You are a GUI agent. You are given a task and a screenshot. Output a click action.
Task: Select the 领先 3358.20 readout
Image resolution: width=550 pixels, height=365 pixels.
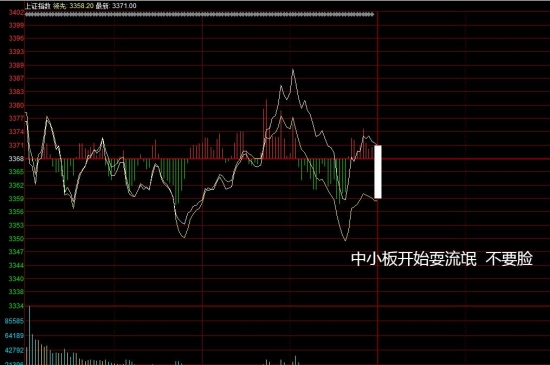click(x=73, y=6)
